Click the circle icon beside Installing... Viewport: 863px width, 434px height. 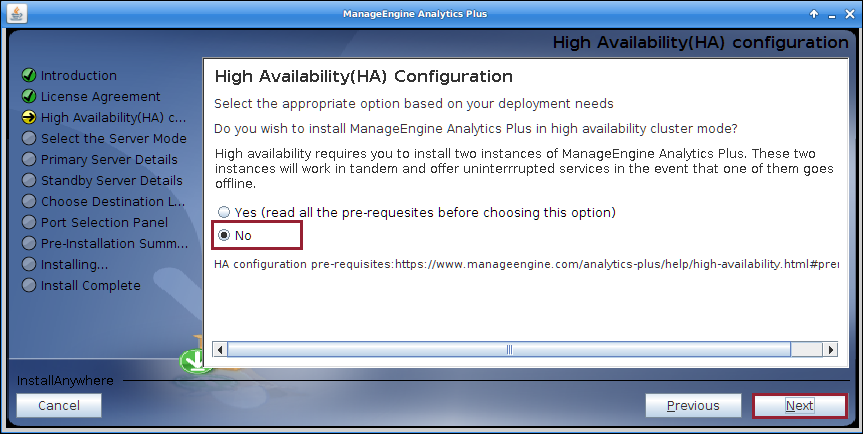29,264
